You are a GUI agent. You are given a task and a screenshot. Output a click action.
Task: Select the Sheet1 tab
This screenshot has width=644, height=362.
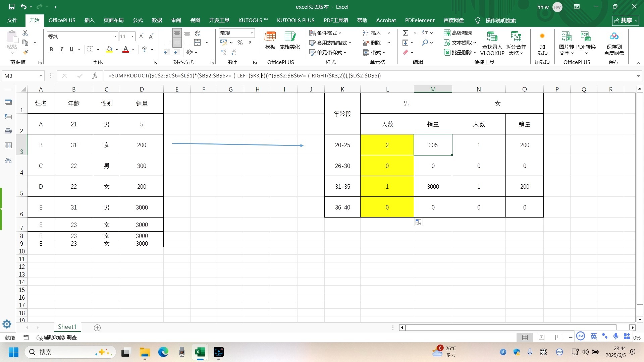[x=67, y=327]
